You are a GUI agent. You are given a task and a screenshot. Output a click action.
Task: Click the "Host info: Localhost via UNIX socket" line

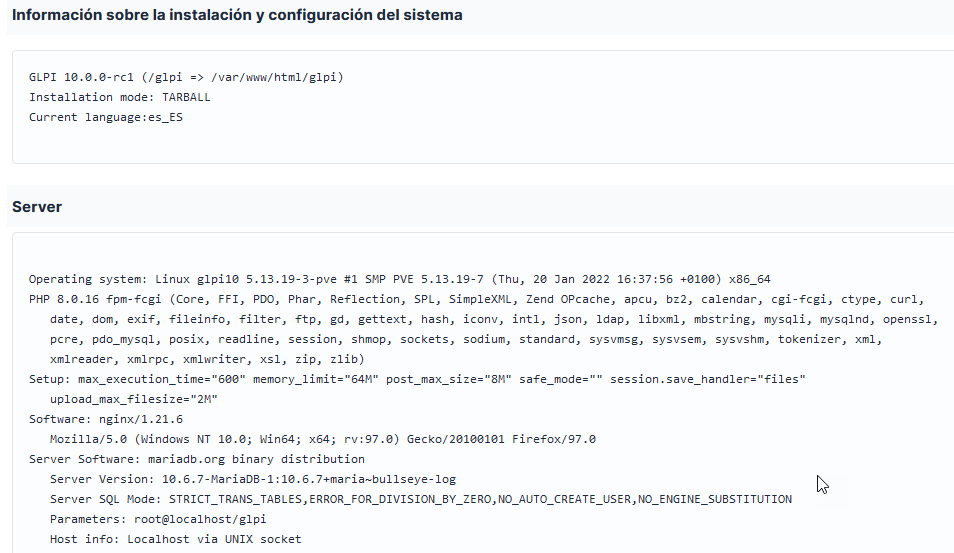[x=176, y=540]
